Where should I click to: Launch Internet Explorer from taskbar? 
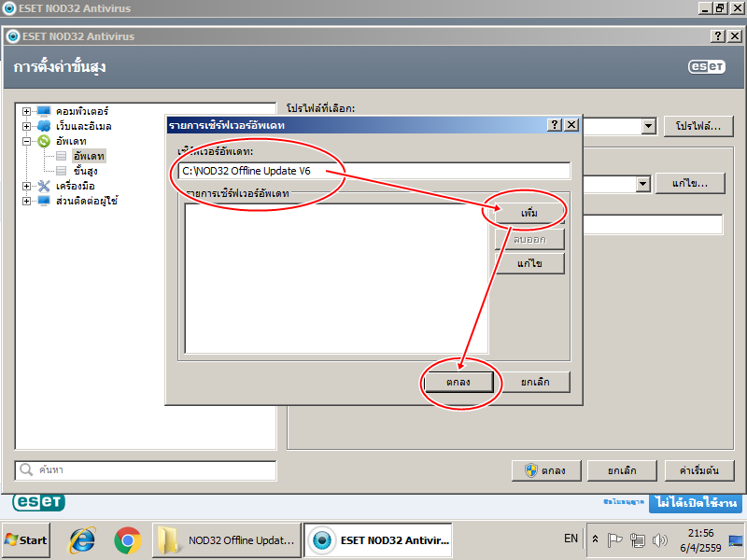point(82,540)
